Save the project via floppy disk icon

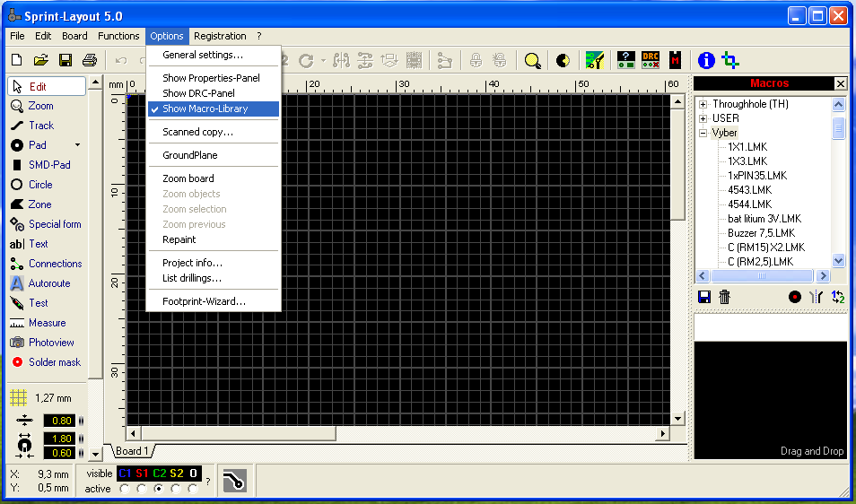[66, 60]
